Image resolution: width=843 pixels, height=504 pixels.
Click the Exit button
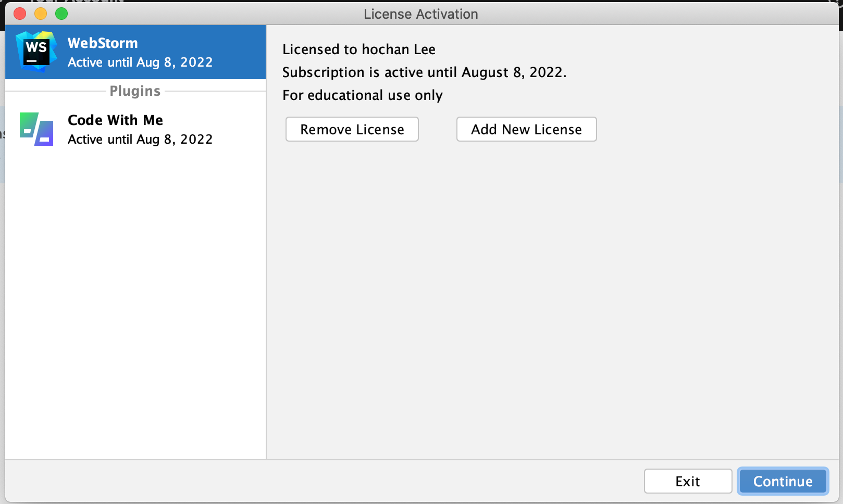click(x=687, y=481)
